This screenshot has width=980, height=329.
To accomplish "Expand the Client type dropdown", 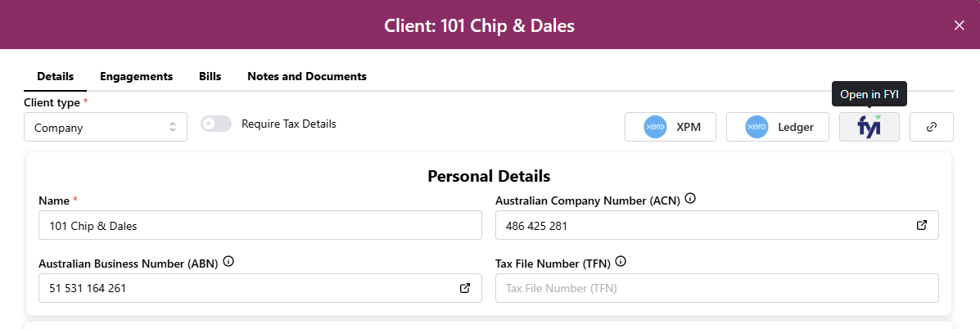I will click(x=106, y=128).
